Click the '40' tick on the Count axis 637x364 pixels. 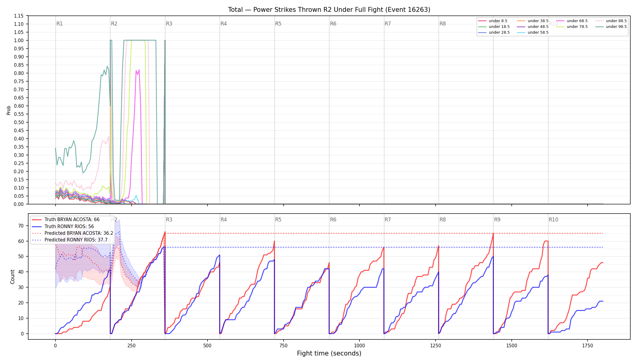coord(21,272)
